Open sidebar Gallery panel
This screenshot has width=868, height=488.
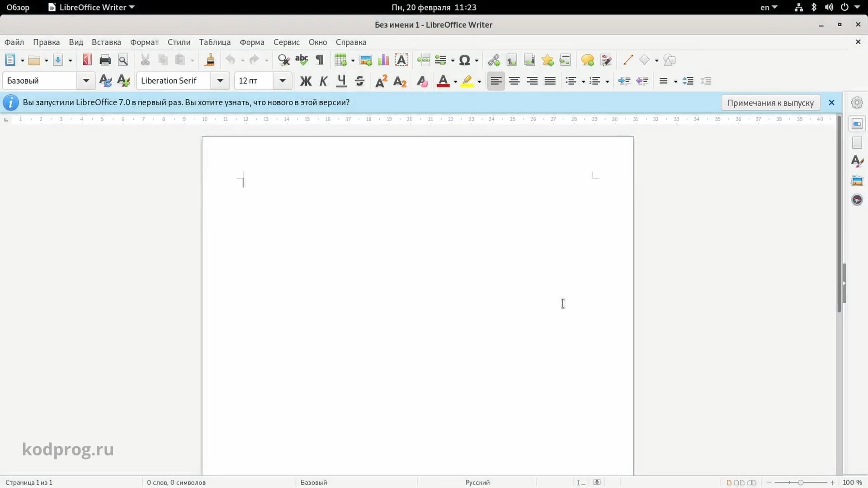[857, 181]
